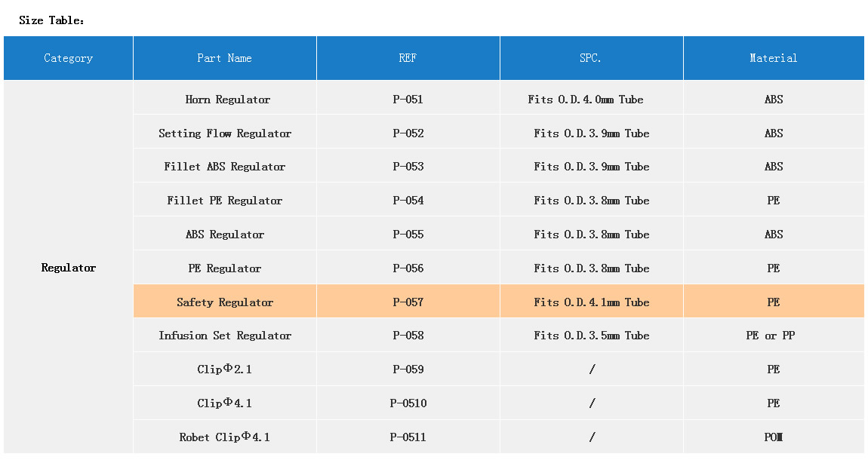Select the Fits O.D.4.0mm Tube spec
This screenshot has height=460, width=868.
(585, 100)
